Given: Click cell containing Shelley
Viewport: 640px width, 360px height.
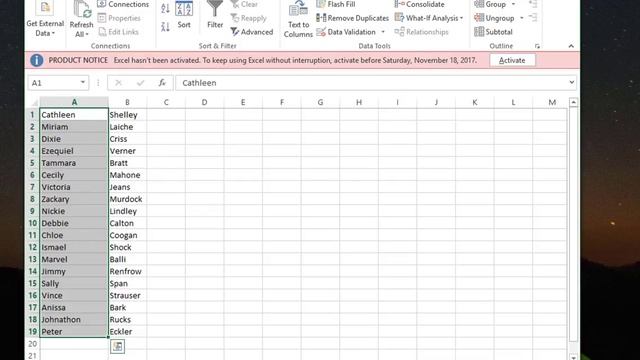Looking at the screenshot, I should [127, 115].
